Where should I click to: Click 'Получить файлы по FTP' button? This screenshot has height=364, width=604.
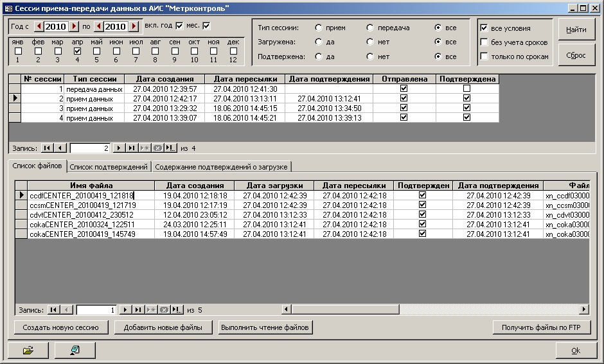tap(541, 327)
